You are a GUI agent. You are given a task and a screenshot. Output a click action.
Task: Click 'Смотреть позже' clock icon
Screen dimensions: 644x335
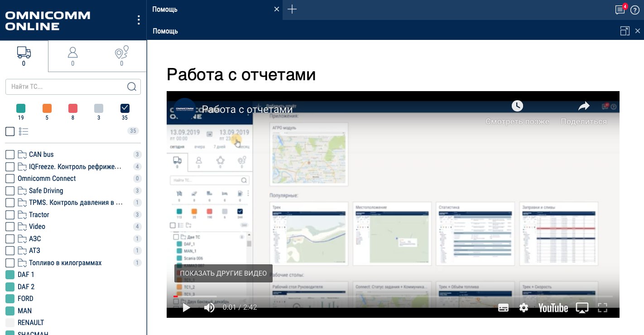(517, 106)
